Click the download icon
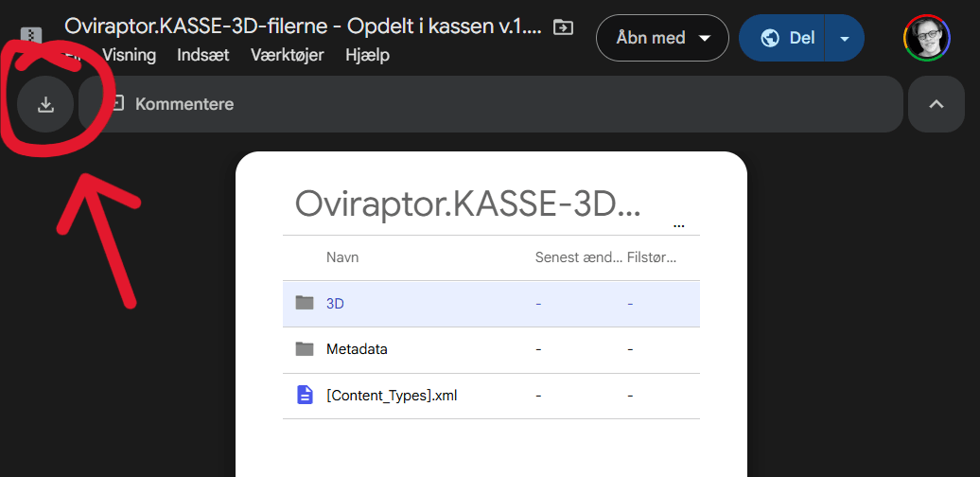This screenshot has width=980, height=477. [45, 104]
